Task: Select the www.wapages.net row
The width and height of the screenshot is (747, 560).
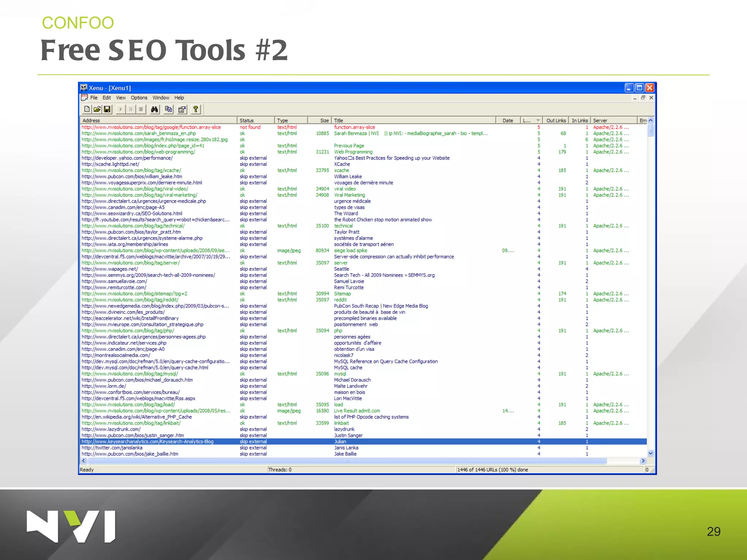Action: coord(363,269)
